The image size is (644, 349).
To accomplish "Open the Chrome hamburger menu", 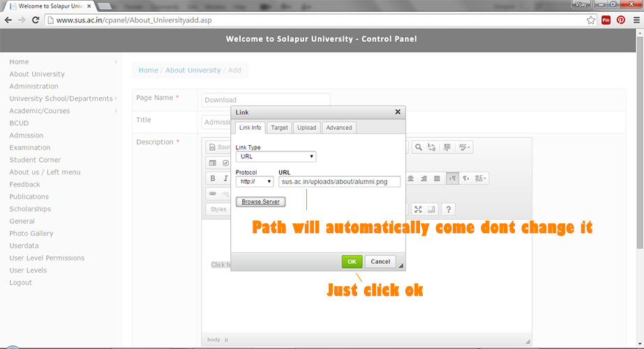I will 636,20.
